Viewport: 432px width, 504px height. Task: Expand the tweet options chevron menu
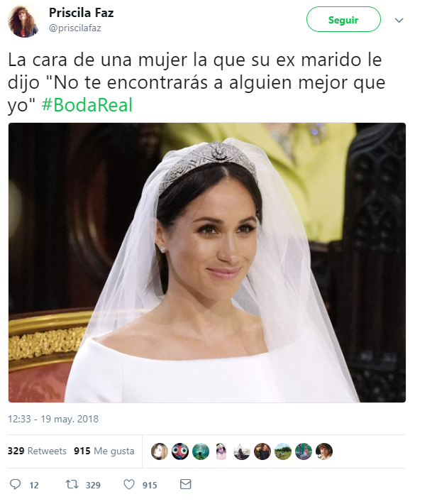pos(399,21)
